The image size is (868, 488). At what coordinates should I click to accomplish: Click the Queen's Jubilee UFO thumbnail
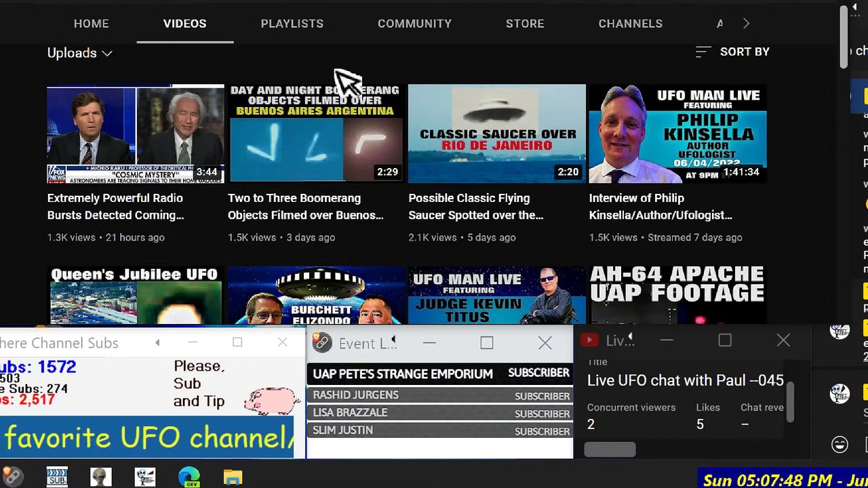pyautogui.click(x=135, y=296)
